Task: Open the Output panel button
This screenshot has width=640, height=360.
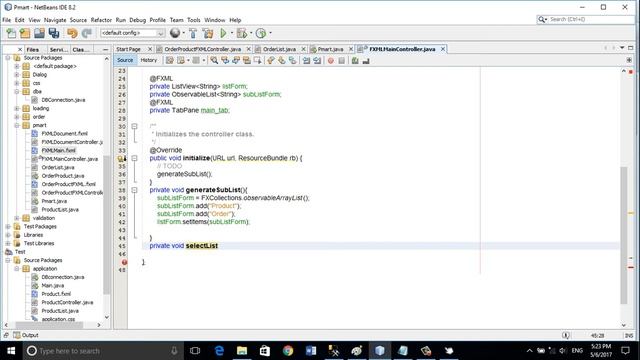Action: coord(26,335)
